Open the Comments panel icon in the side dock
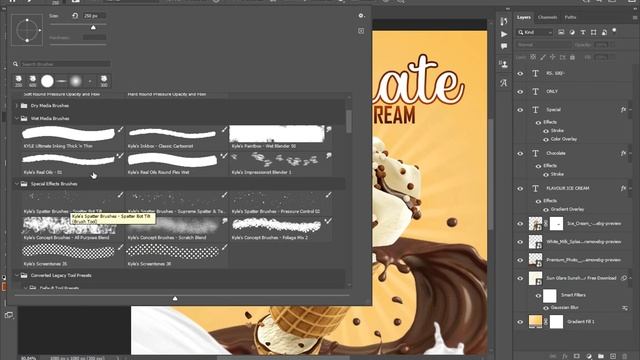Viewport: 640px width, 360px height. pyautogui.click(x=504, y=47)
